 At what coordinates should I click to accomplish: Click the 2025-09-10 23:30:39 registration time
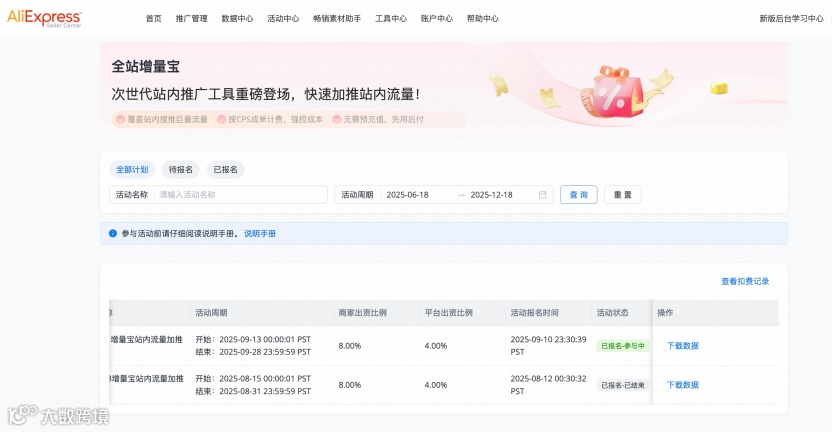coord(548,345)
